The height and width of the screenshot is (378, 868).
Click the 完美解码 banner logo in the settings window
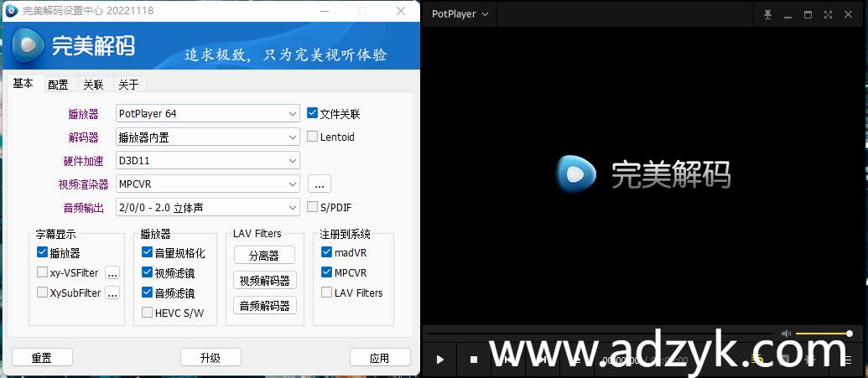tap(73, 45)
